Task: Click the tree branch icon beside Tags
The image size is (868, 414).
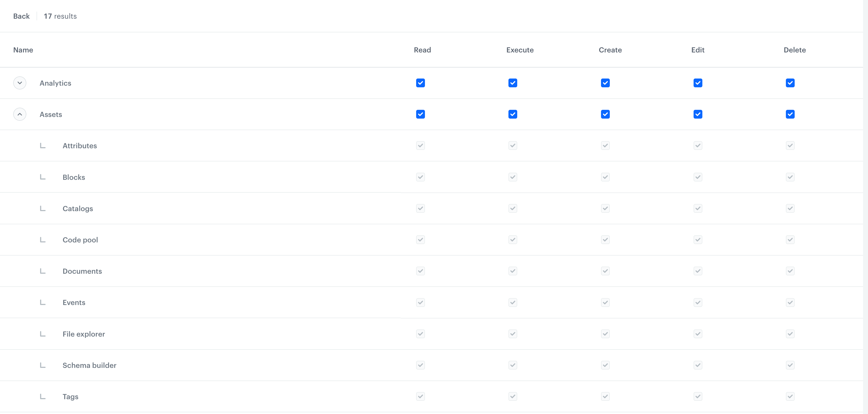Action: point(43,396)
